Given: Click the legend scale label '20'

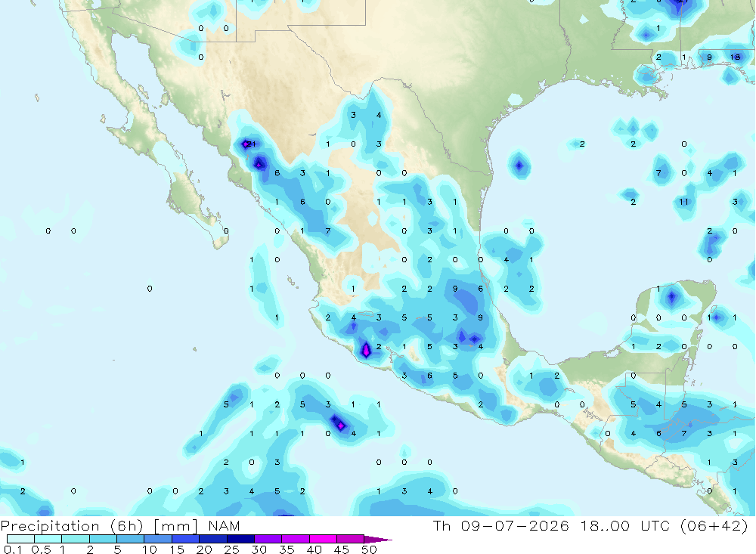Looking at the screenshot, I should [x=204, y=549].
